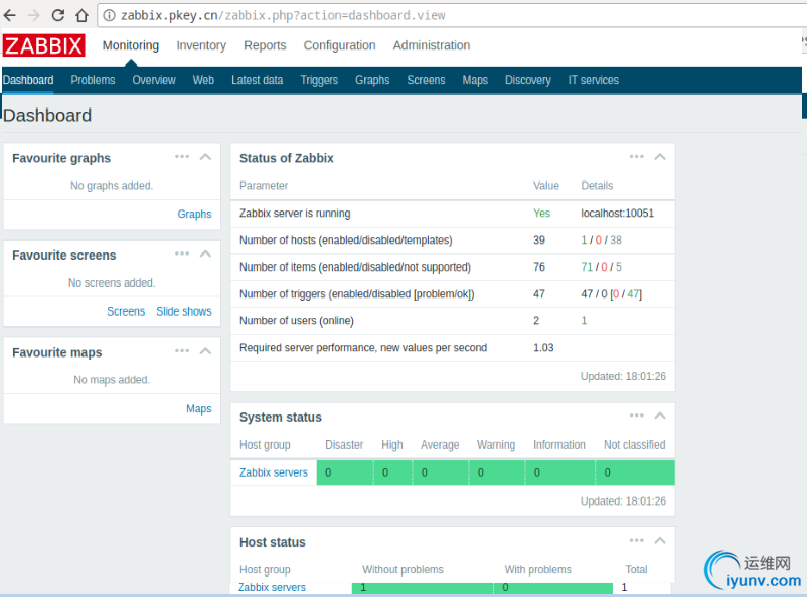Follow Screens link in Favourite screens
This screenshot has height=597, width=807.
click(126, 311)
